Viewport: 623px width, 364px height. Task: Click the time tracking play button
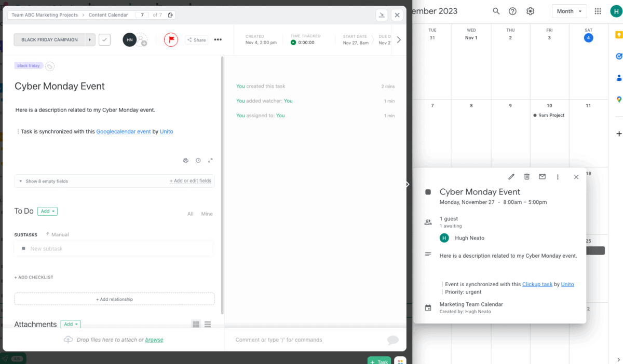coord(293,43)
